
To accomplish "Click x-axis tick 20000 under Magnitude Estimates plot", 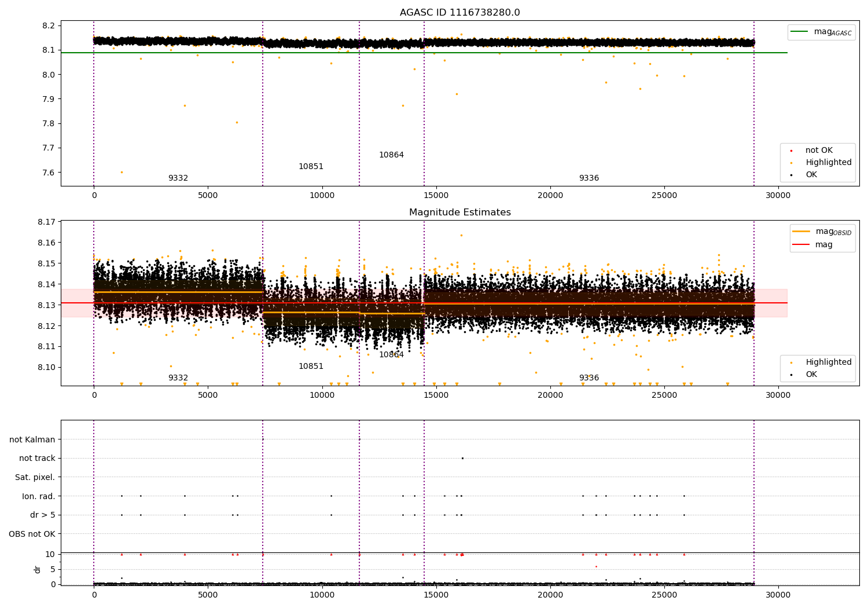I will tap(550, 395).
